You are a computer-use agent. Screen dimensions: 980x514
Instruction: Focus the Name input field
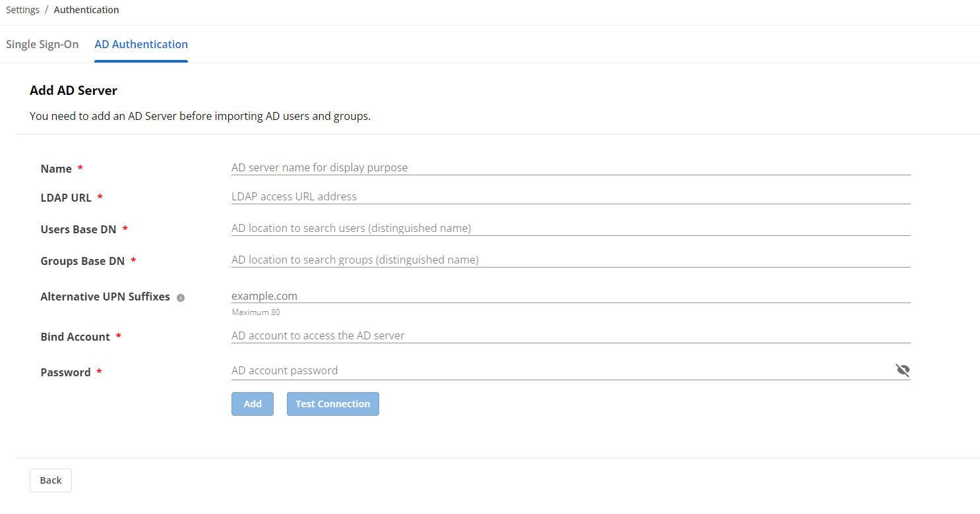tap(570, 167)
